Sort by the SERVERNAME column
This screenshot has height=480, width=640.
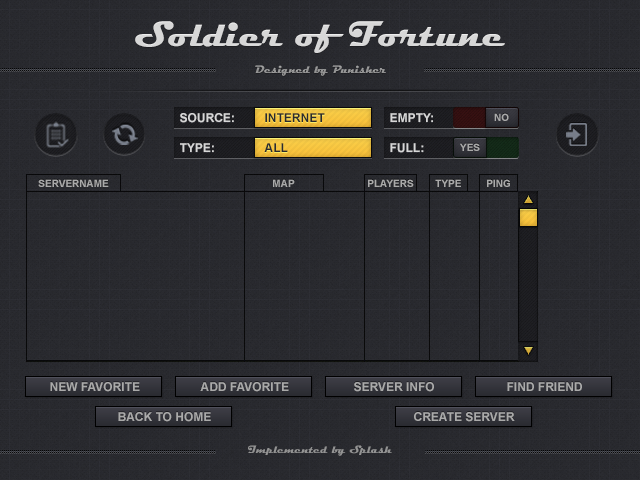[x=73, y=184]
